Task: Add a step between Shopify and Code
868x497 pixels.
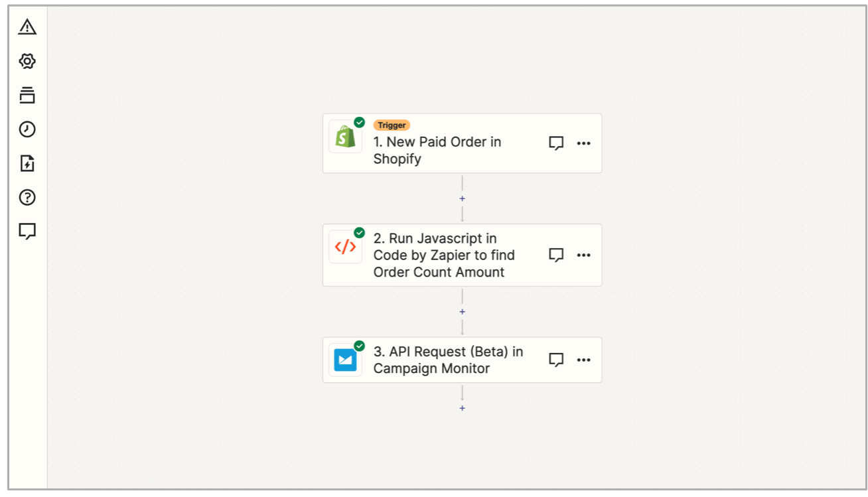Action: click(463, 198)
